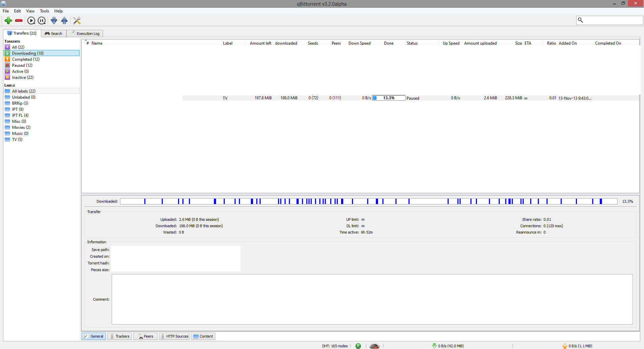Screen dimensions: 644x349
Task: Click the Downloaded pieces availability bar
Action: (x=369, y=201)
